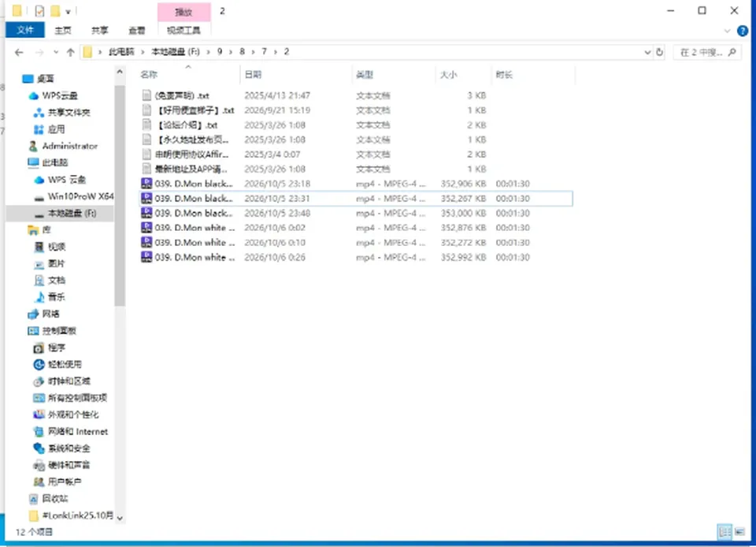The height and width of the screenshot is (547, 756).
Task: Open the 文件 menu tab
Action: (x=25, y=30)
